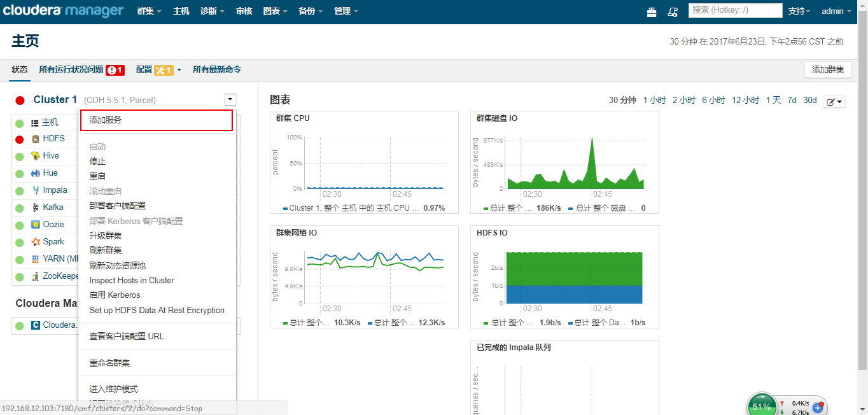Click the green 51% memory widget
The height and width of the screenshot is (415, 868).
pos(762,405)
